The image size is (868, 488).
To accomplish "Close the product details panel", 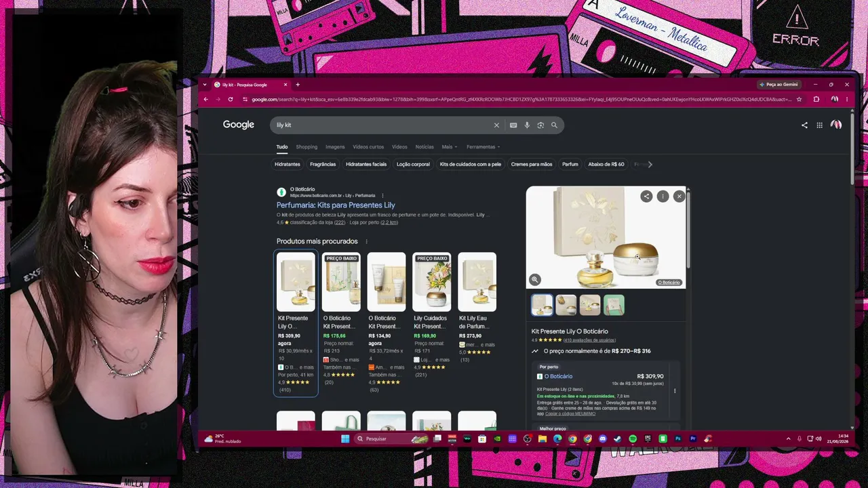I will [679, 197].
